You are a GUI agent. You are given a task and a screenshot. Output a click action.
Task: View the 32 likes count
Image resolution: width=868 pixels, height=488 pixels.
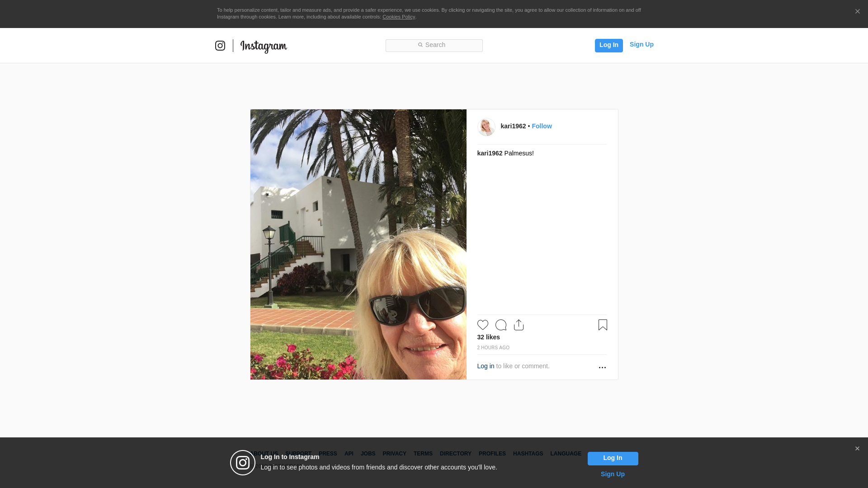pos(488,337)
